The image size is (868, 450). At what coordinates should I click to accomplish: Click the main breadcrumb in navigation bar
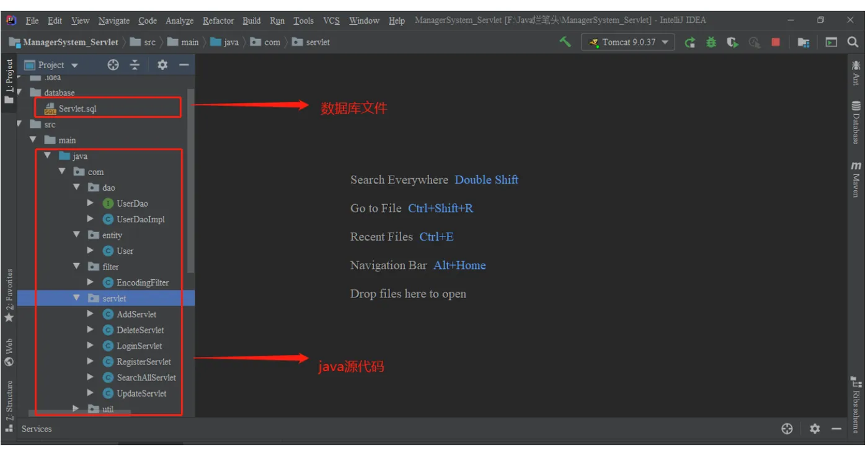(183, 42)
